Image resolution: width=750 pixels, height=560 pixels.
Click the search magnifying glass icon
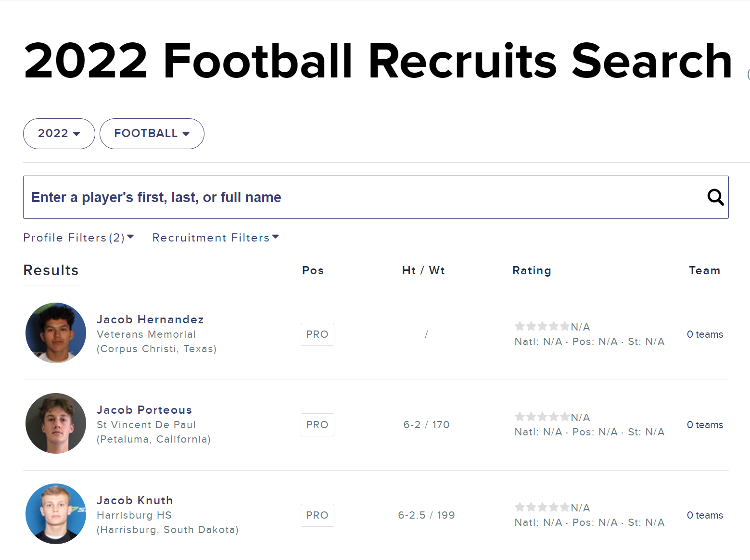click(x=715, y=197)
